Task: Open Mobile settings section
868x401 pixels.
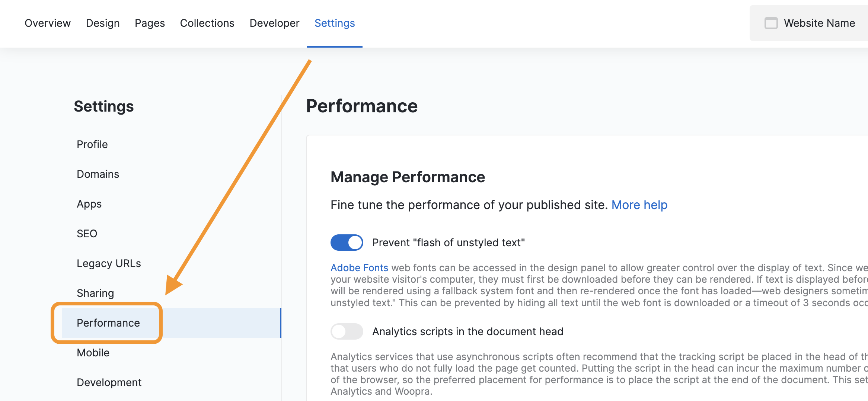Action: pyautogui.click(x=93, y=353)
